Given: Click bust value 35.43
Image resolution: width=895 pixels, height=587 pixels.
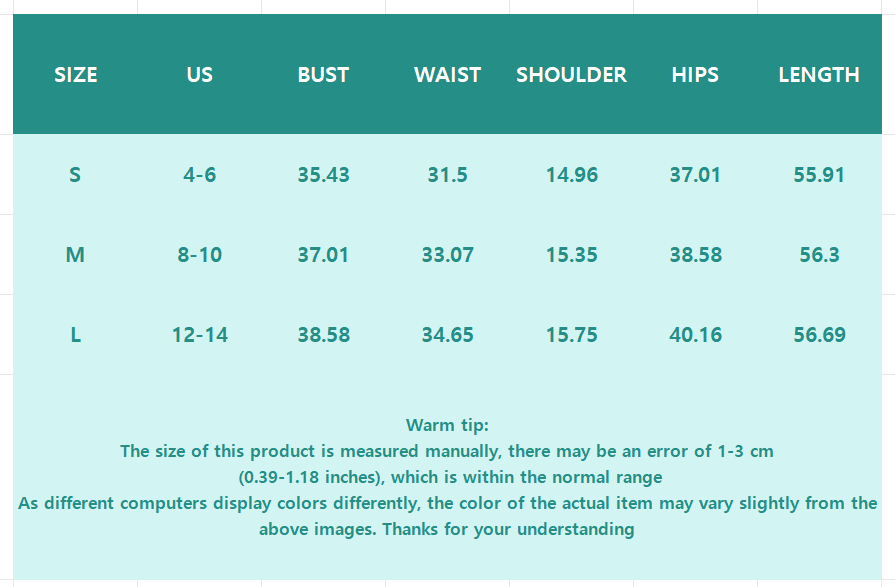Looking at the screenshot, I should pos(323,175).
